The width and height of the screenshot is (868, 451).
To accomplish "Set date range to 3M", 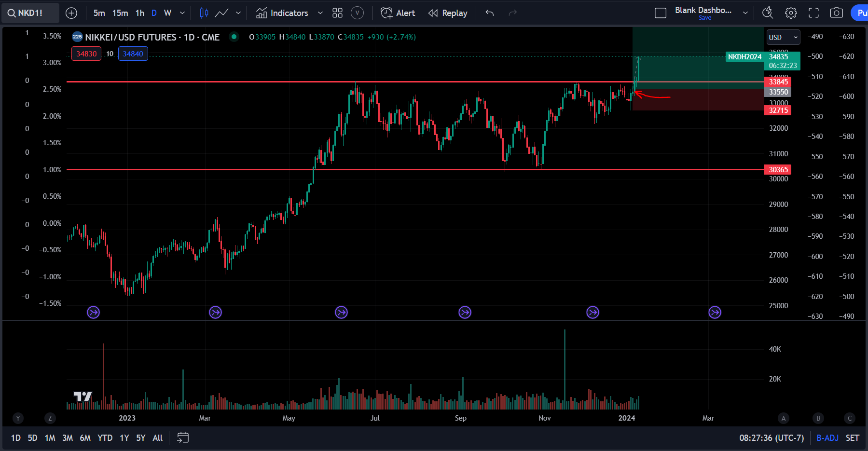I will (68, 438).
